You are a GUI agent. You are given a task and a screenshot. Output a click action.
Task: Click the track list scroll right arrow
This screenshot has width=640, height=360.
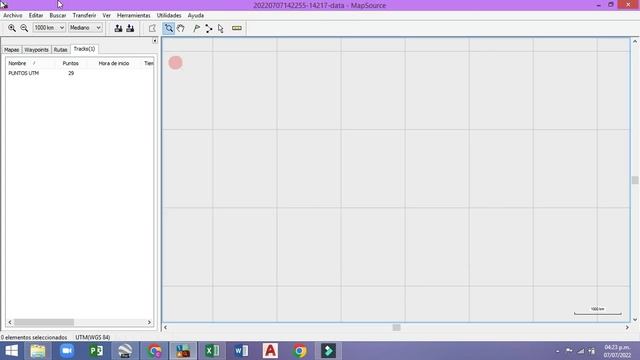coord(149,322)
